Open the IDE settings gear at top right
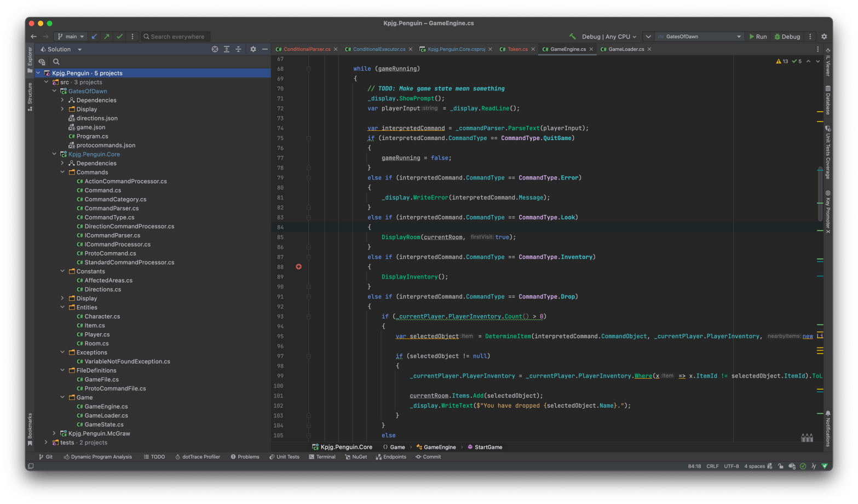This screenshot has height=504, width=858. 824,37
